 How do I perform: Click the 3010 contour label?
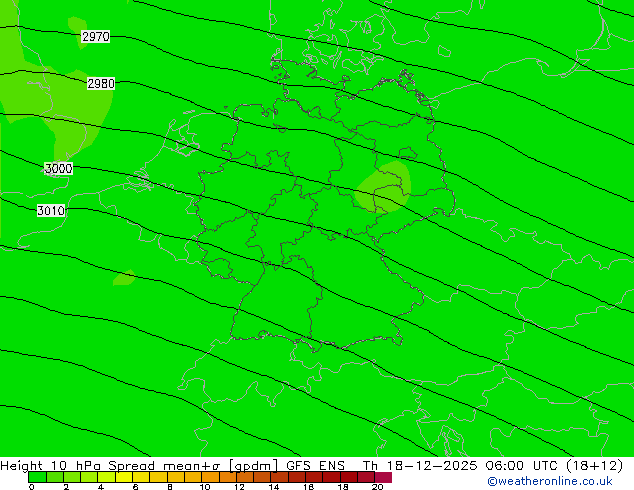point(51,210)
